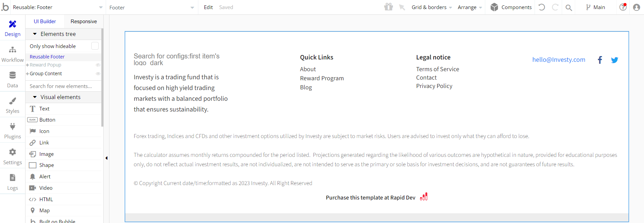This screenshot has width=644, height=223.
Task: Collapse the Elements tree section
Action: coord(35,34)
